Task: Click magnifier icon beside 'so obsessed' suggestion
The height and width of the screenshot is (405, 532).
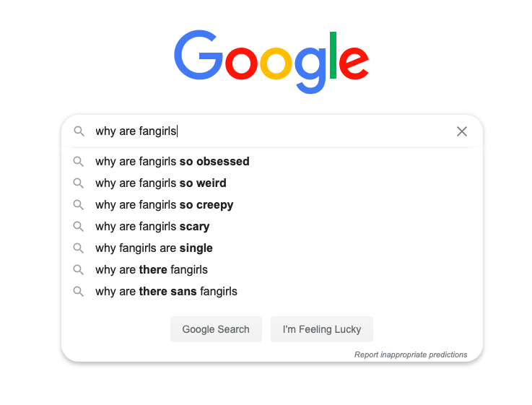Action: (x=79, y=162)
